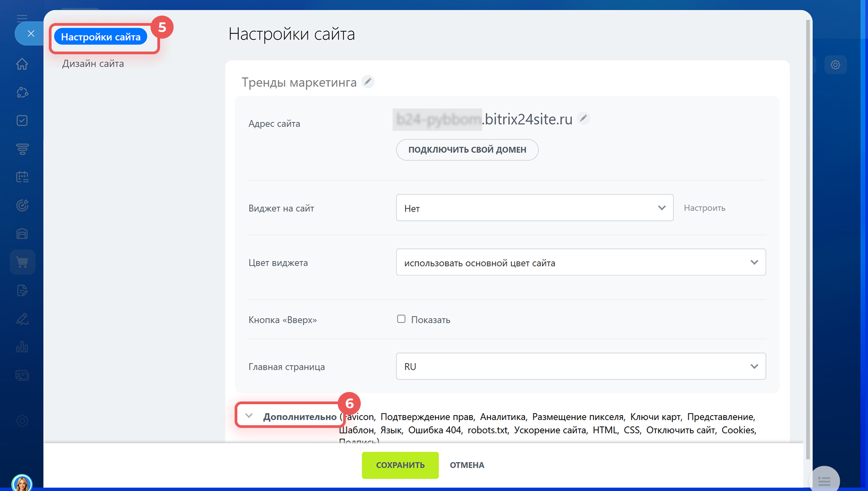Screen dimensions: 868x491
Task: Click the gear icon in the top right
Action: coord(835,65)
